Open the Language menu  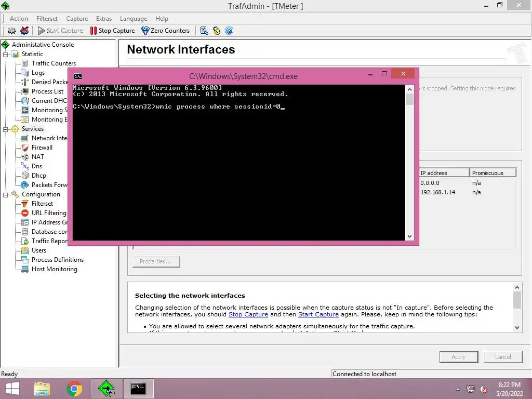tap(134, 19)
